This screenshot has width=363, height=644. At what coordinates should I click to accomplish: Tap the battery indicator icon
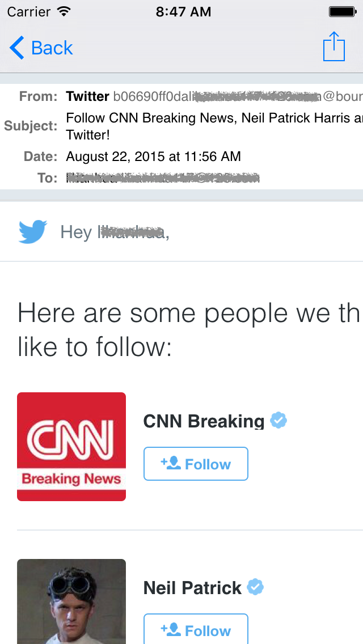pyautogui.click(x=342, y=11)
